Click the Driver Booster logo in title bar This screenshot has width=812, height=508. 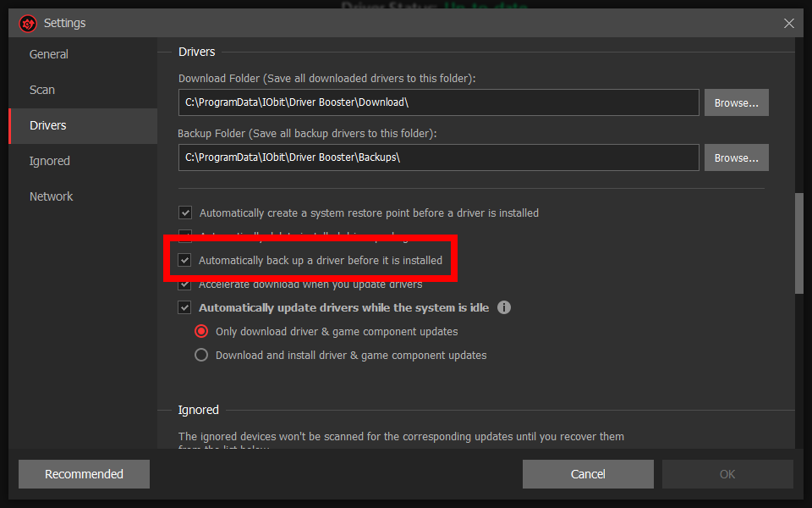coord(28,23)
